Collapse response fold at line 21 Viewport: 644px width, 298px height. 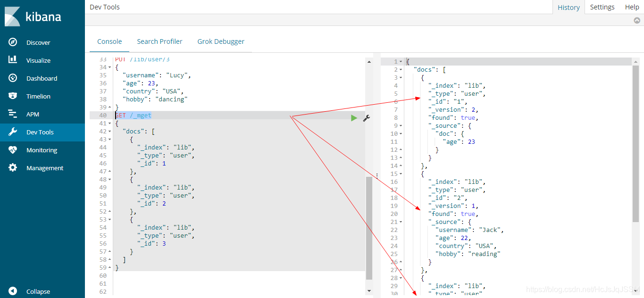pyautogui.click(x=401, y=222)
